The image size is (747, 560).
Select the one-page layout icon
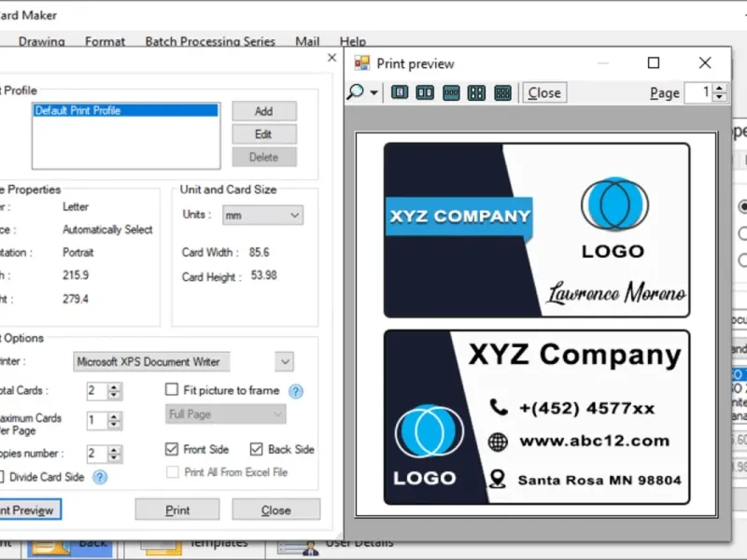point(400,91)
